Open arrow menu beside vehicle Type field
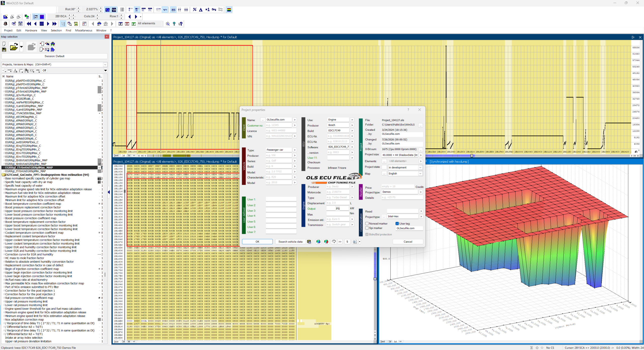 [x=295, y=150]
